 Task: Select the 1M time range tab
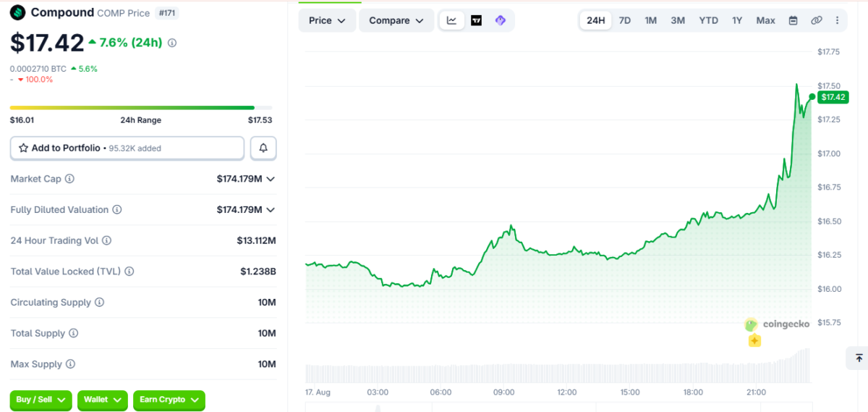click(x=651, y=20)
